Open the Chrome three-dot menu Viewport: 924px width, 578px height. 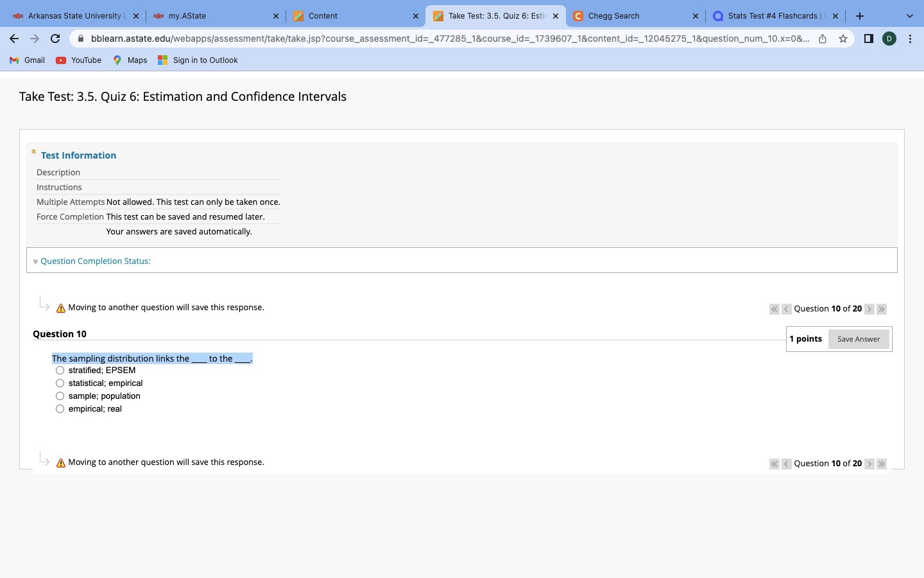[910, 39]
